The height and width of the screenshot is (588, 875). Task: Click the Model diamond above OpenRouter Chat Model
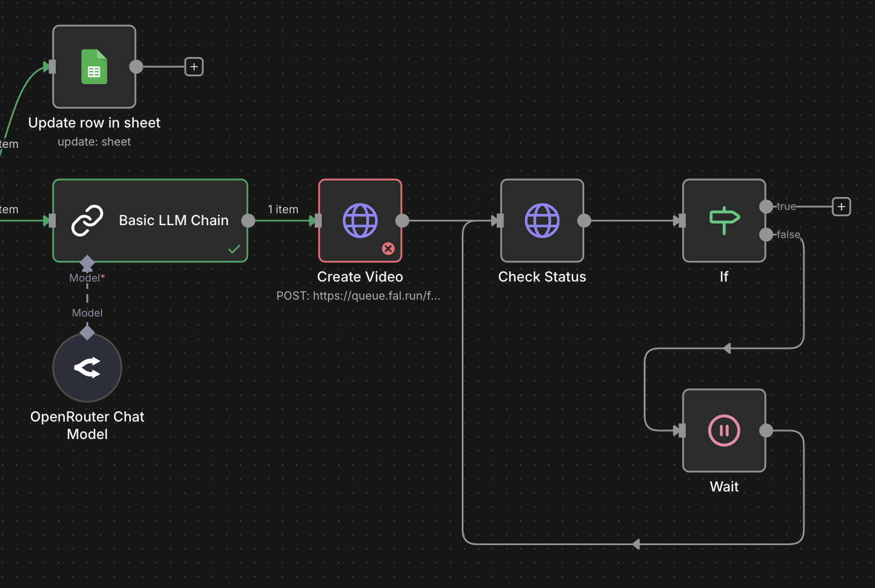pos(87,332)
